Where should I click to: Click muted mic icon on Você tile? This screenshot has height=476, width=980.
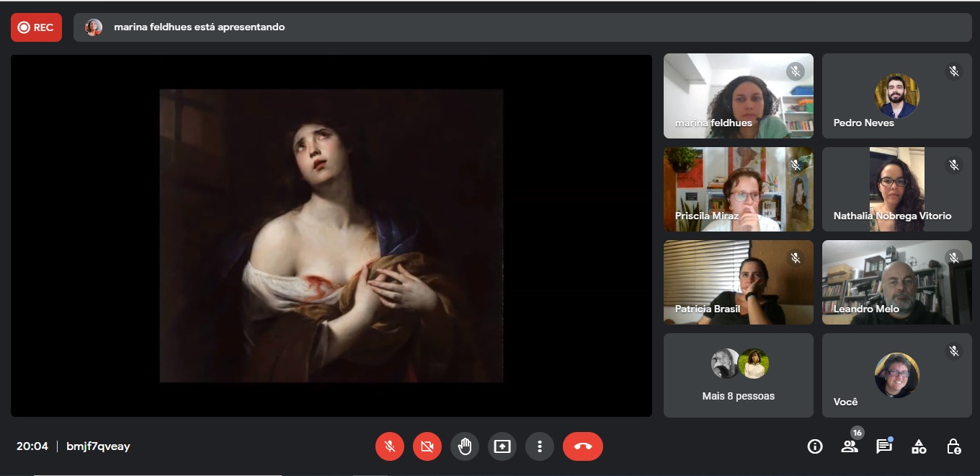tap(954, 351)
